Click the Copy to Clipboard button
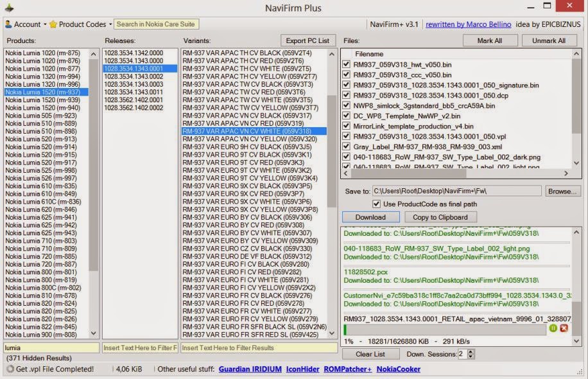Viewport: 588px width, 379px height. click(440, 217)
